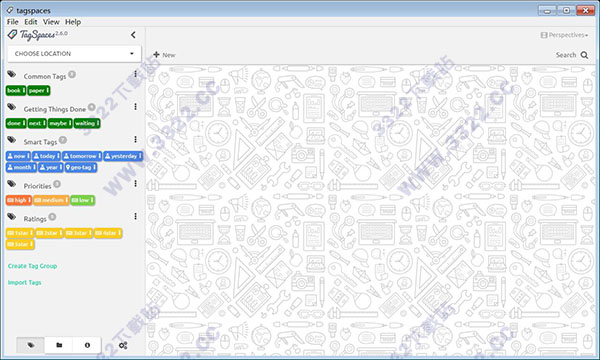The height and width of the screenshot is (360, 600).
Task: Collapse the left panel with the chevron
Action: click(x=133, y=35)
